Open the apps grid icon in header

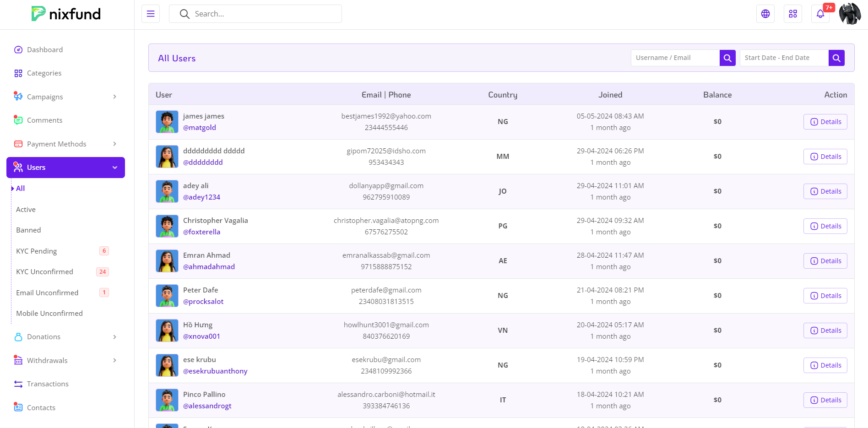(793, 14)
